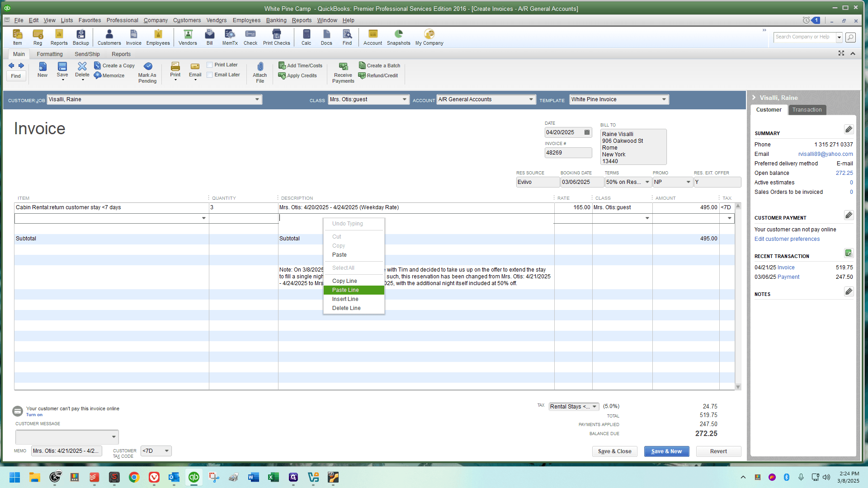Choose Delete Line from context menu

pyautogui.click(x=354, y=308)
